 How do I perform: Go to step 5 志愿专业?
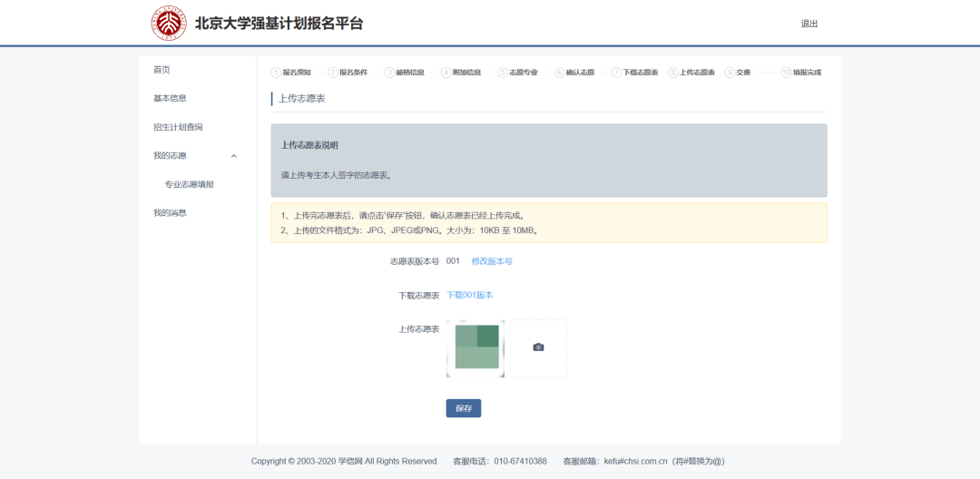tap(518, 73)
